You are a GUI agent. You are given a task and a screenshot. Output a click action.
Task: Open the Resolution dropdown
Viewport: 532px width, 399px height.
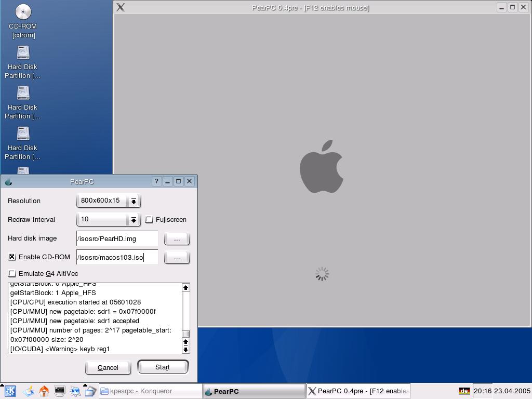(109, 201)
